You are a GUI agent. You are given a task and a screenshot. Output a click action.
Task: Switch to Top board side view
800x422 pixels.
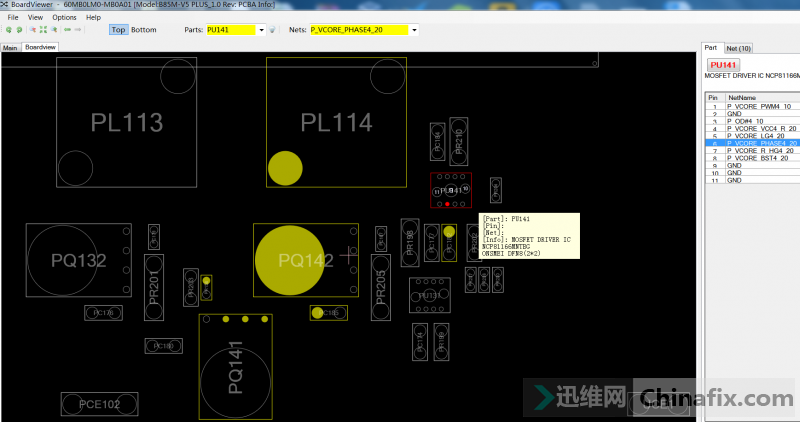point(118,30)
